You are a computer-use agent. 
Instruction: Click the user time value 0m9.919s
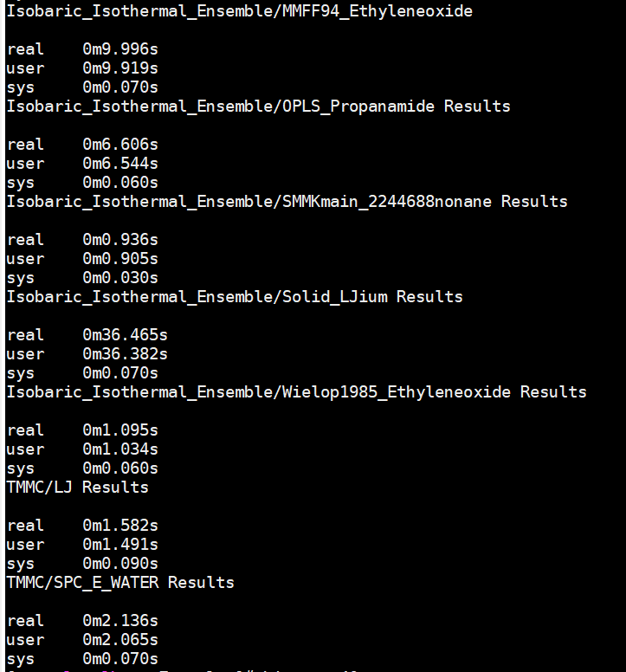(x=120, y=68)
